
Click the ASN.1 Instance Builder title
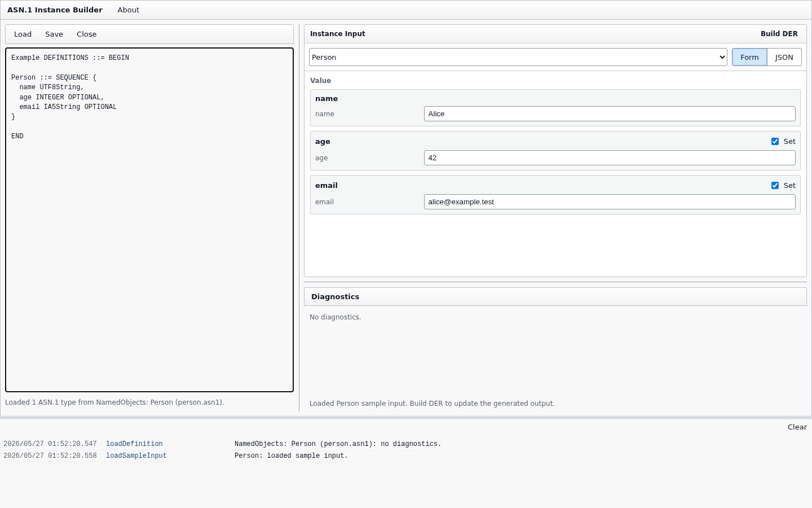click(55, 10)
